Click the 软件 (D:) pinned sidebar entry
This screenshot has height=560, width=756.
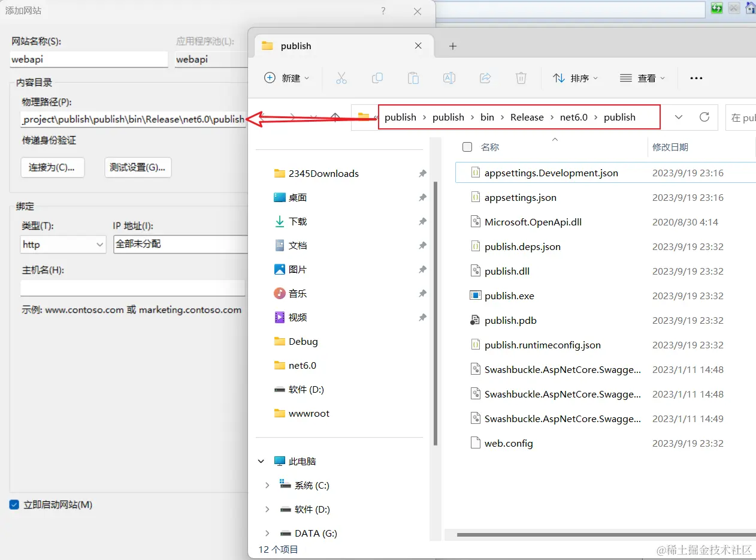coord(299,389)
